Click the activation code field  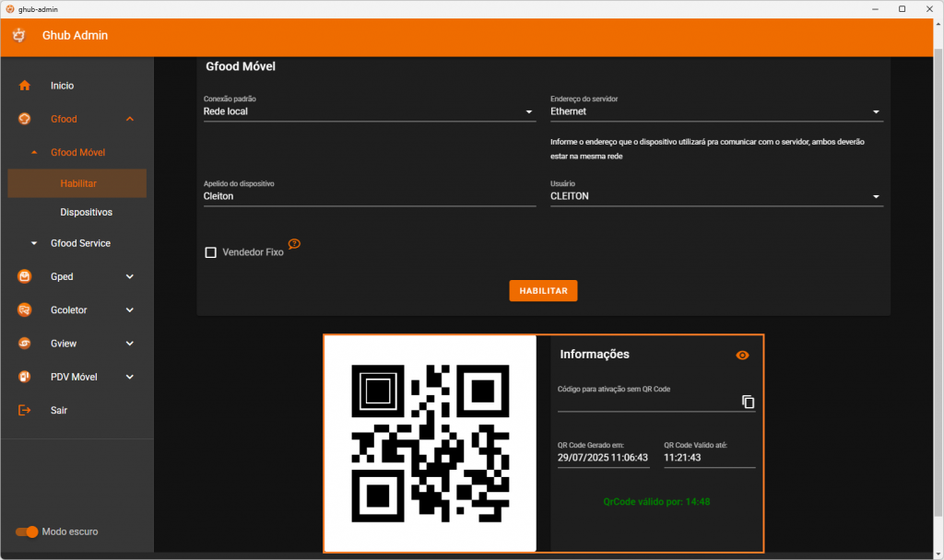(x=648, y=402)
